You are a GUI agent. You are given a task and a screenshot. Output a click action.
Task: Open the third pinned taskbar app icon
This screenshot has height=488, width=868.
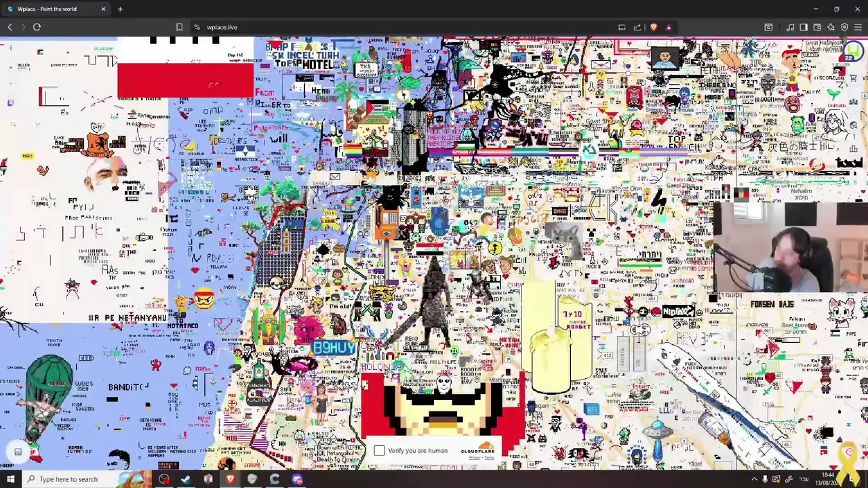point(208,479)
